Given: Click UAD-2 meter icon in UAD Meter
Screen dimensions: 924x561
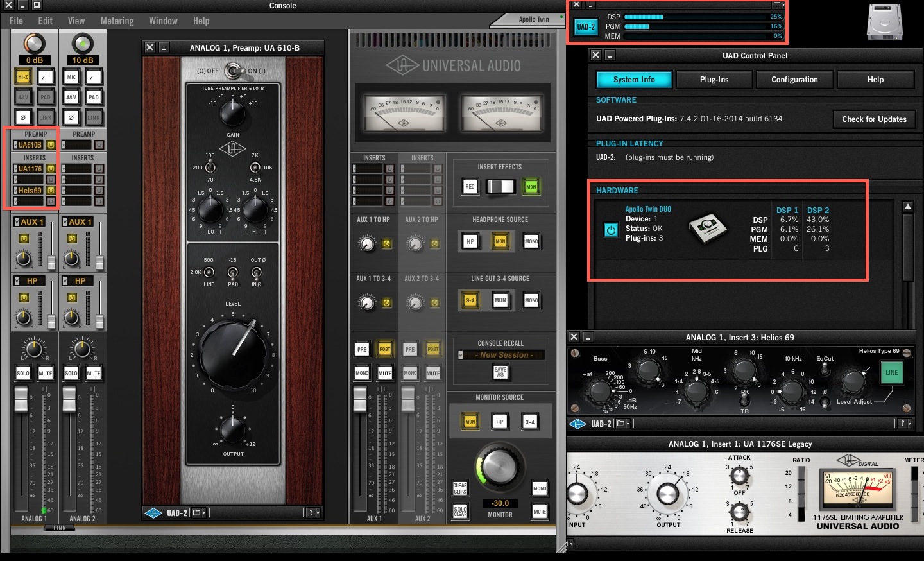Looking at the screenshot, I should coord(586,27).
